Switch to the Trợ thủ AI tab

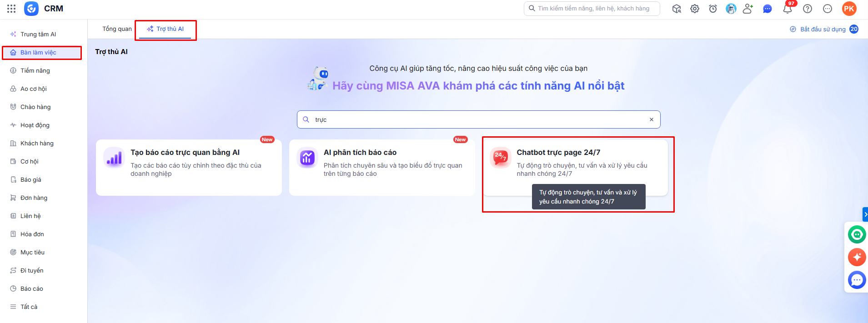point(166,29)
